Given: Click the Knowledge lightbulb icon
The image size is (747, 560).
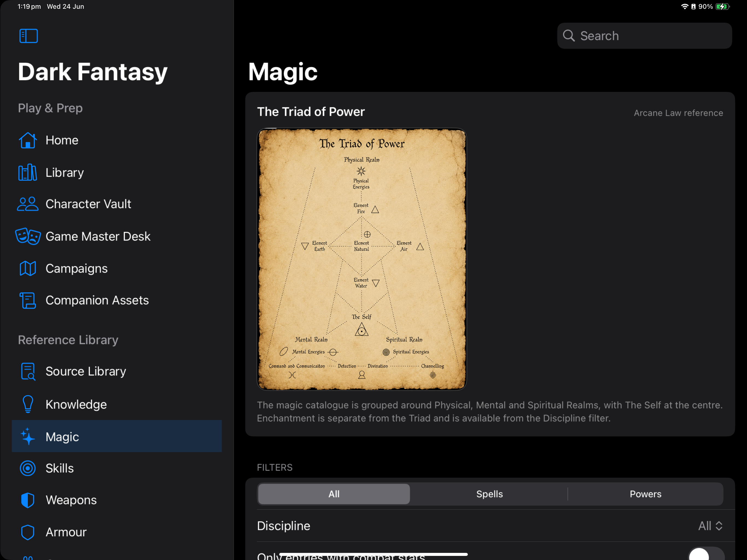Looking at the screenshot, I should tap(28, 404).
